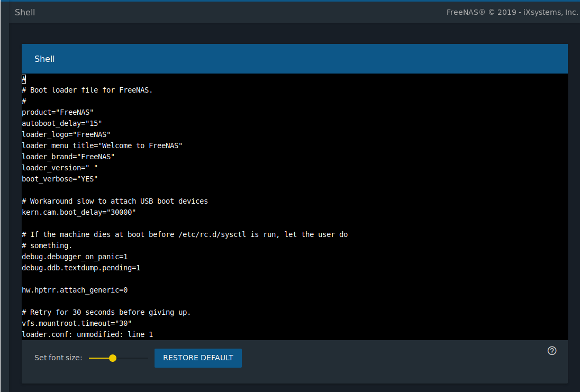This screenshot has height=392, width=580.
Task: Click the line loader_brand="FreeNAS"
Action: click(68, 157)
